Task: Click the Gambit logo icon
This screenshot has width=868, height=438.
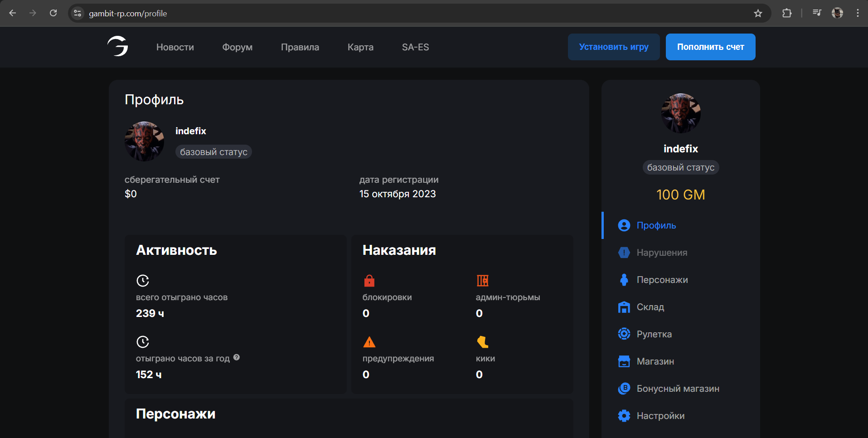Action: tap(118, 46)
